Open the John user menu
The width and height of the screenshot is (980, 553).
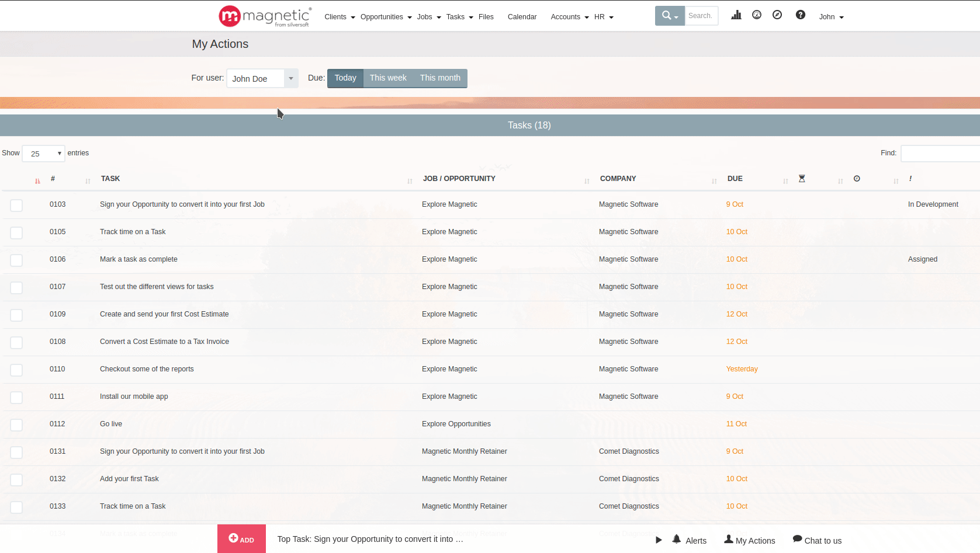[x=831, y=17]
